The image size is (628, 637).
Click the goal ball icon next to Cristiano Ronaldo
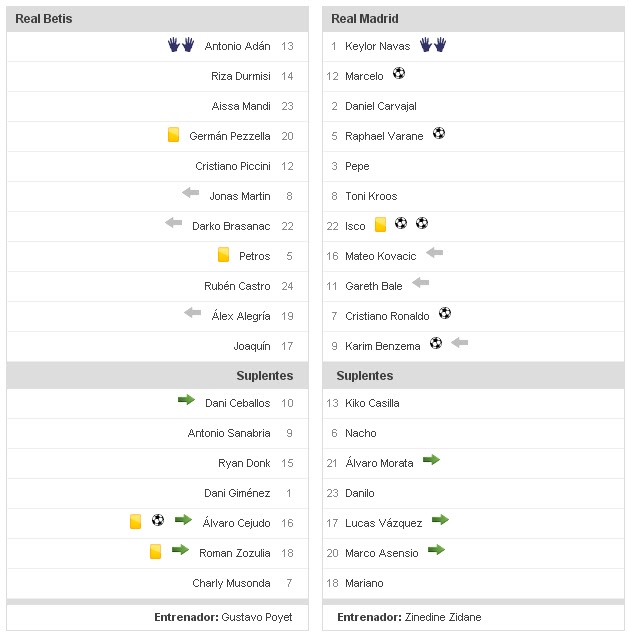(x=445, y=313)
